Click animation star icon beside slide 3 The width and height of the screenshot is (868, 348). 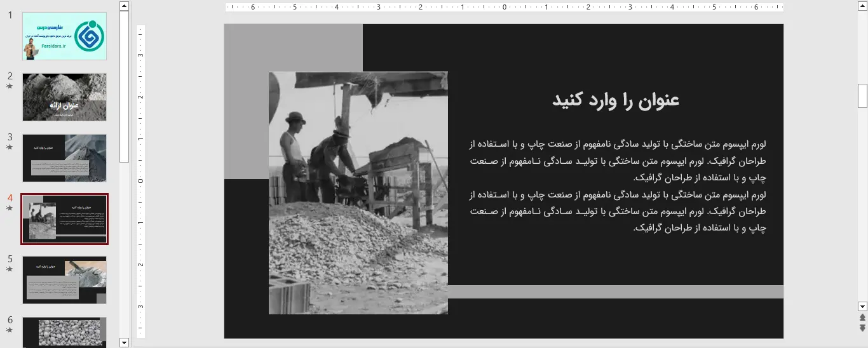(x=10, y=147)
